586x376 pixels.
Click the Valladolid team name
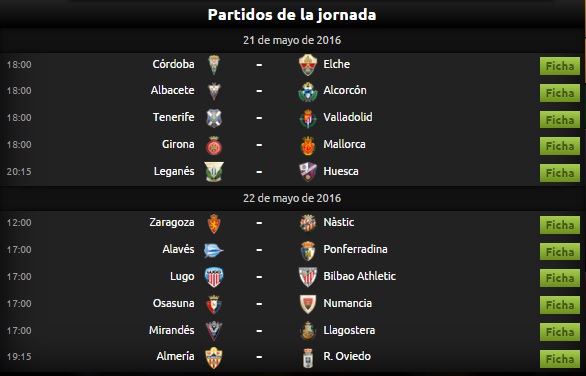click(348, 117)
